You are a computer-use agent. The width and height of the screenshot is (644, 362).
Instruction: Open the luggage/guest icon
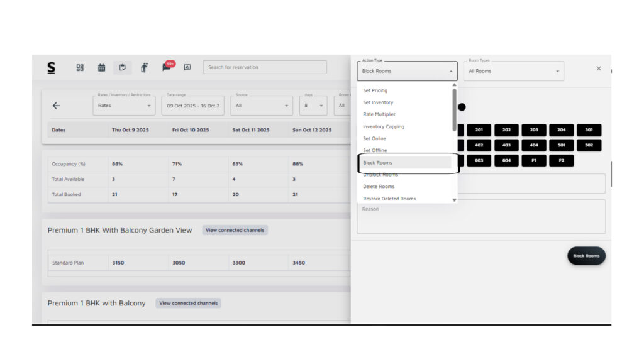click(144, 67)
